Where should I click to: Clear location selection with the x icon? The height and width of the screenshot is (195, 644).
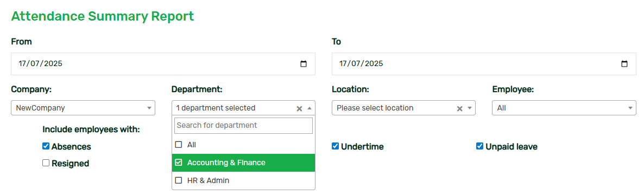point(459,108)
